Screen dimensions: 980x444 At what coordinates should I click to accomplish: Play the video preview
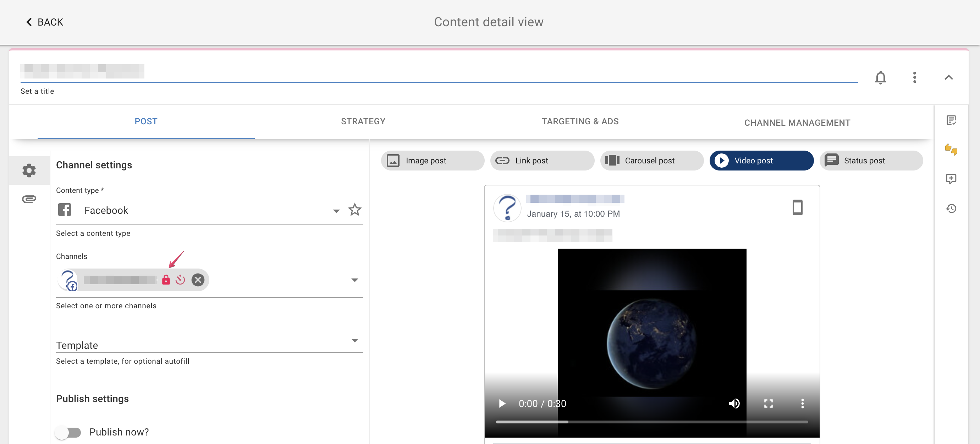click(x=502, y=403)
